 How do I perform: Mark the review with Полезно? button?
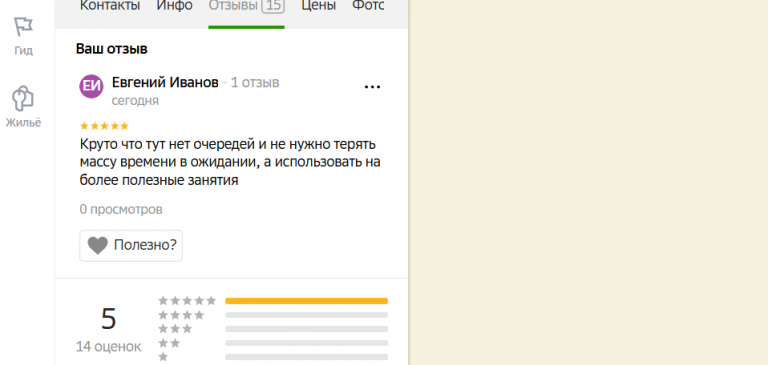tap(131, 245)
